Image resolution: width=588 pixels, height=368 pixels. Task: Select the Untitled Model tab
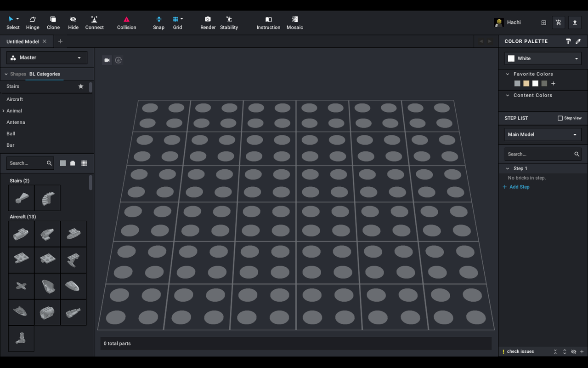coord(23,41)
